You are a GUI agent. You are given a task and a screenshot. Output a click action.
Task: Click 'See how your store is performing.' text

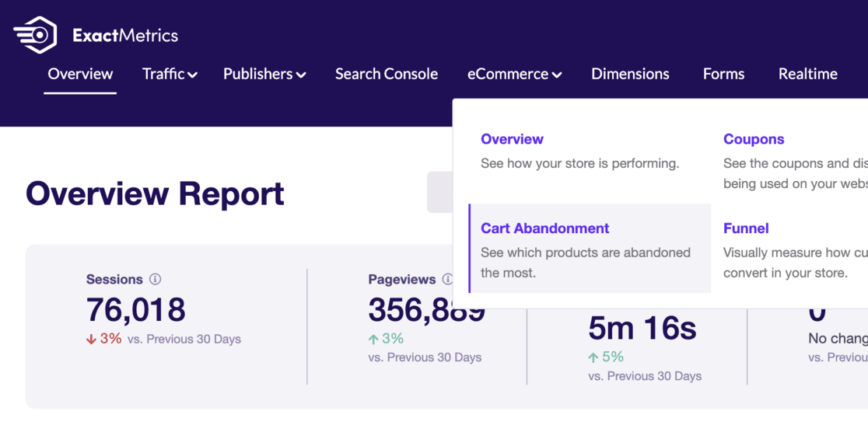point(579,164)
